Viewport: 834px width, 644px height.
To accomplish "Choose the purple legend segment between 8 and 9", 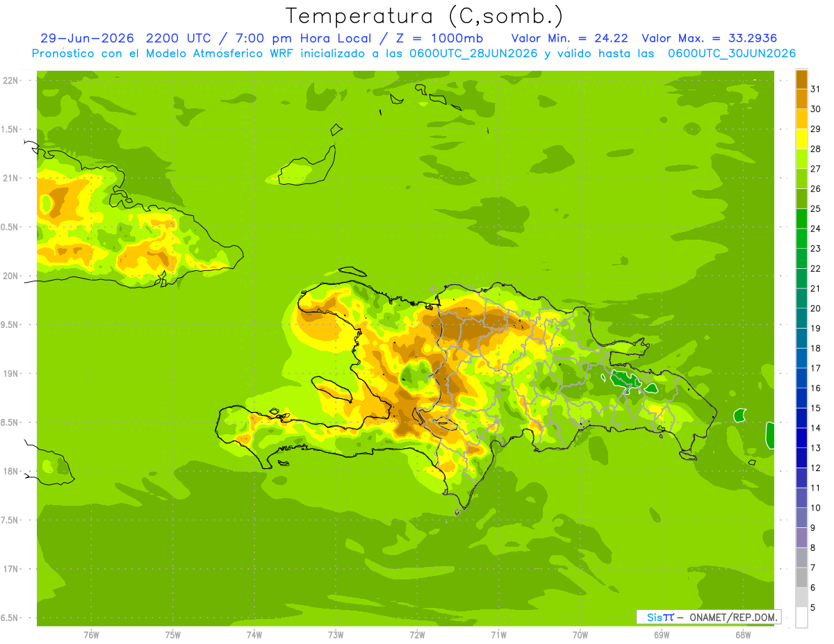I will [x=801, y=538].
